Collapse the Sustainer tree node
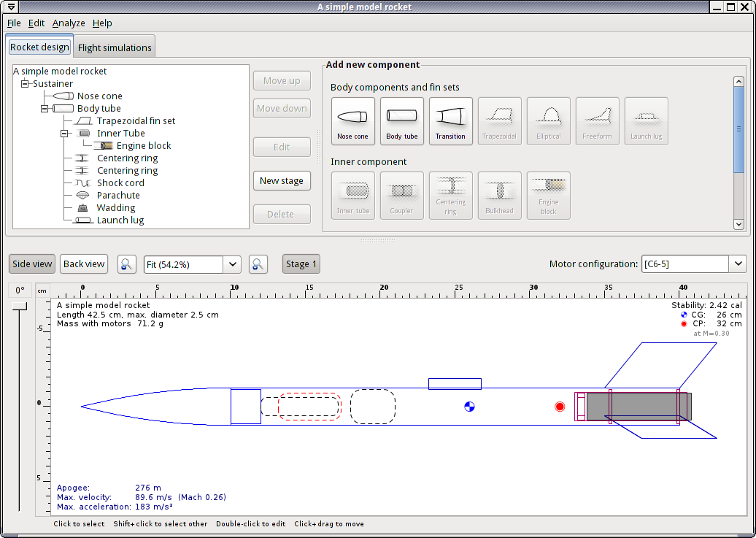Viewport: 756px width, 538px height. pyautogui.click(x=25, y=84)
